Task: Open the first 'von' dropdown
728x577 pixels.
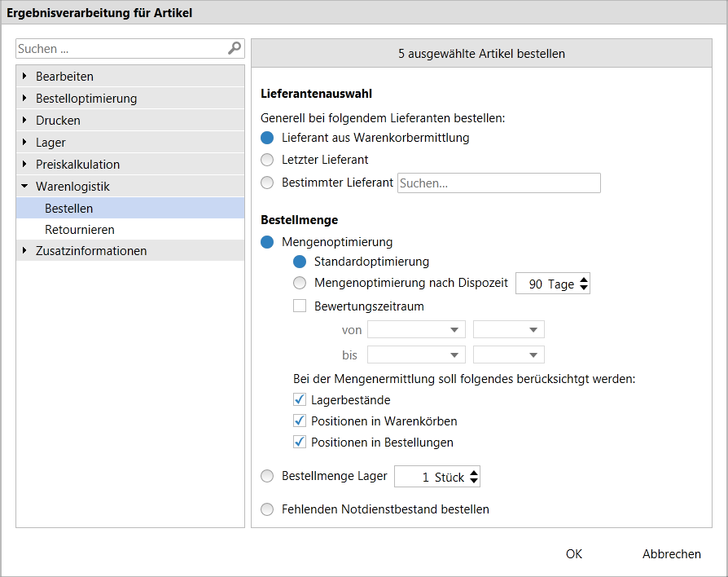Action: pos(416,329)
